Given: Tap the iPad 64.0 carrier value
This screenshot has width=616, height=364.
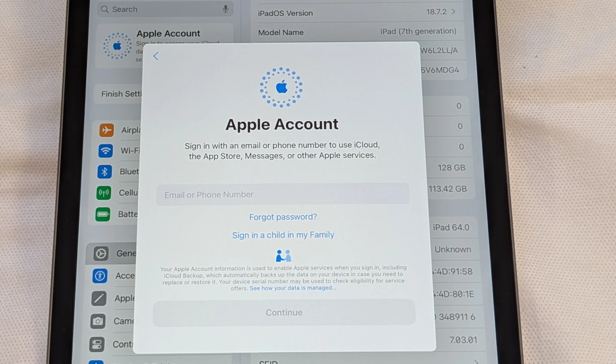Looking at the screenshot, I should 451,228.
